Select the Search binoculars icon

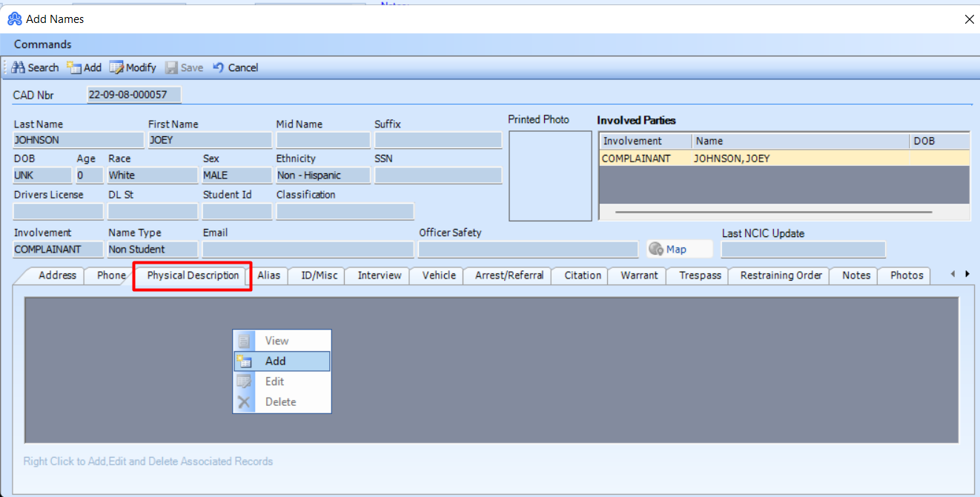(18, 67)
